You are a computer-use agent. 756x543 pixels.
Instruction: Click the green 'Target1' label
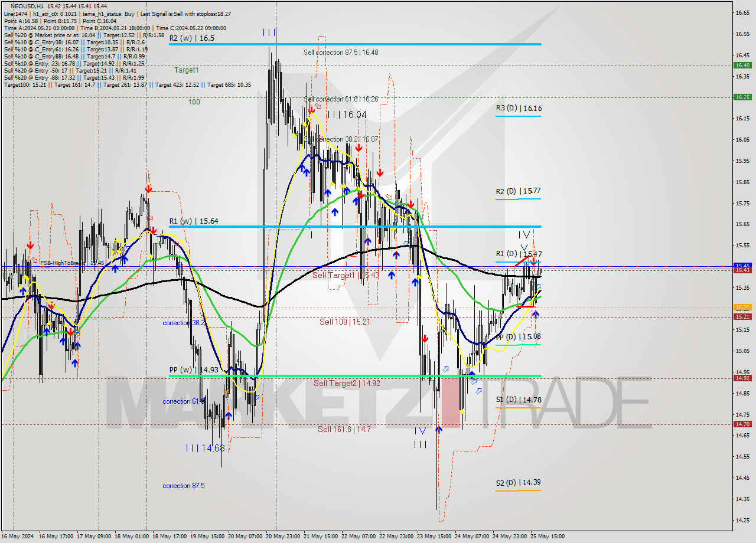click(187, 70)
